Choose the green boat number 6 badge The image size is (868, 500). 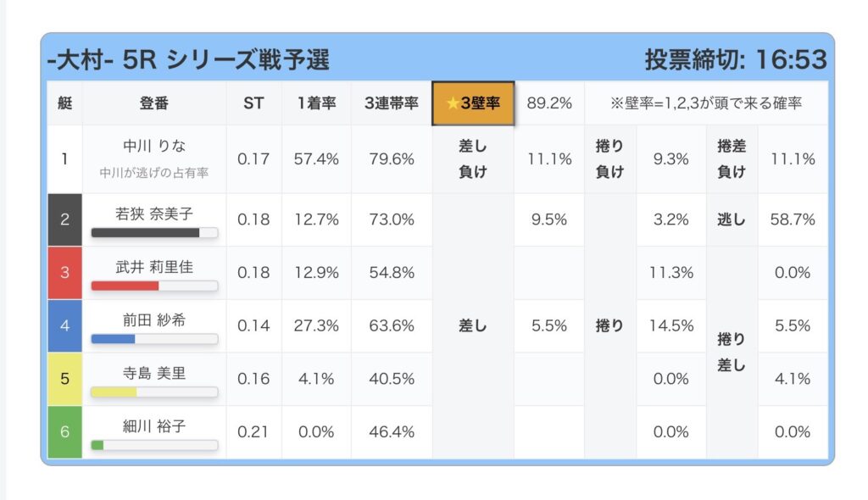(x=64, y=431)
